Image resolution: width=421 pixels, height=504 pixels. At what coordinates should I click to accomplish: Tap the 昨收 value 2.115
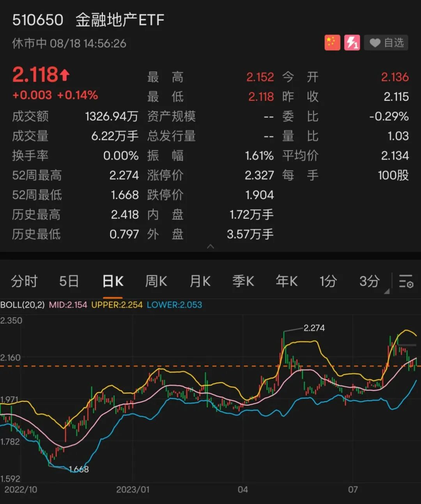(396, 97)
